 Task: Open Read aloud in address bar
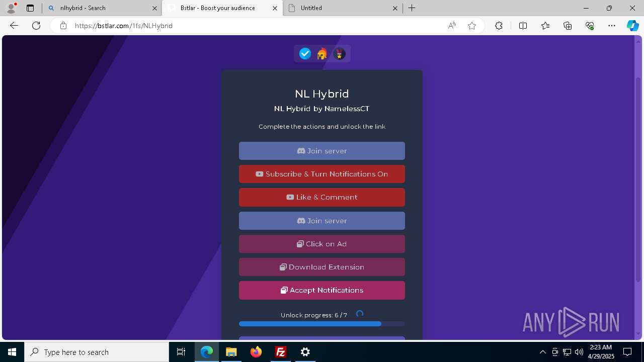click(x=452, y=26)
